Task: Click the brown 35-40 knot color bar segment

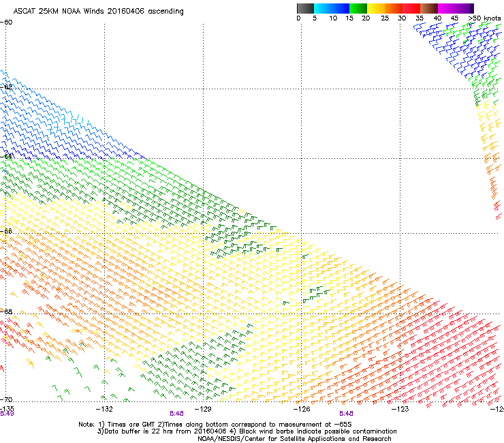Action: point(429,8)
